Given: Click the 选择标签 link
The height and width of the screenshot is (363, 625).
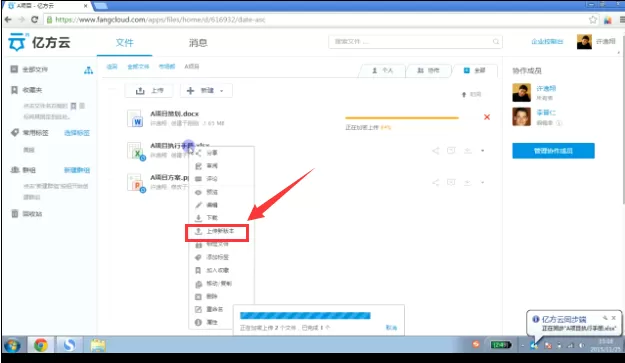Looking at the screenshot, I should point(77,133).
